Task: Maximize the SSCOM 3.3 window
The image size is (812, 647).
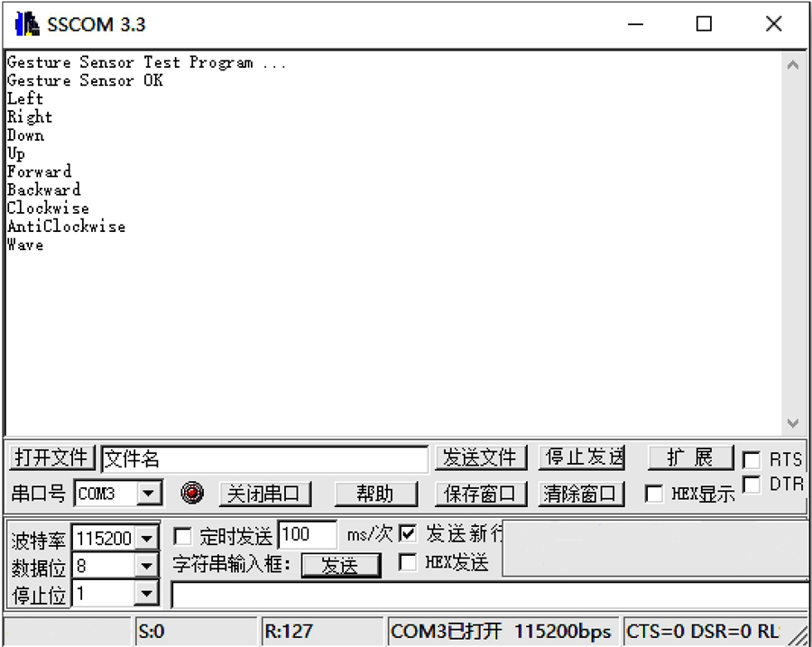Action: pos(704,23)
